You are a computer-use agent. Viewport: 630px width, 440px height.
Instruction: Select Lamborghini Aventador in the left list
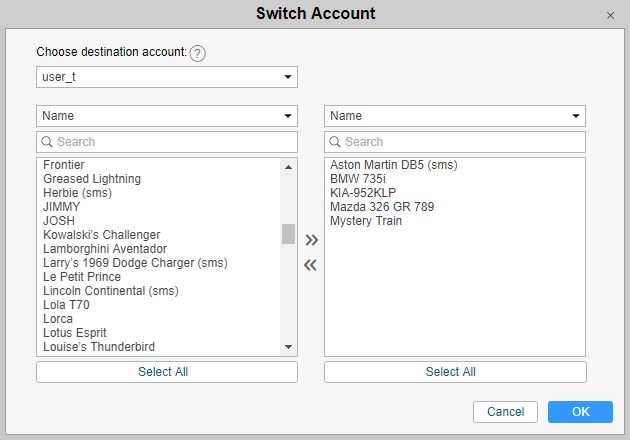(x=105, y=249)
